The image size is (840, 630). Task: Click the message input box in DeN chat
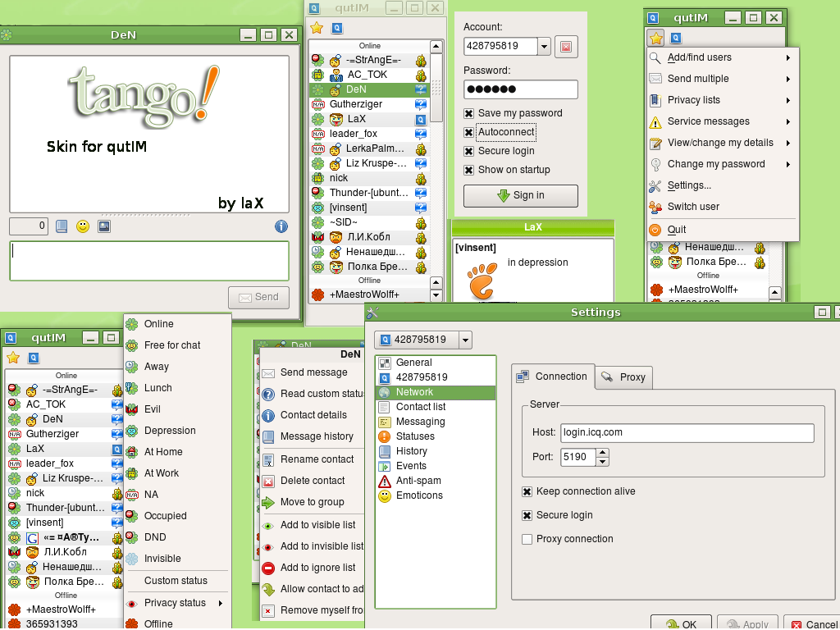149,261
